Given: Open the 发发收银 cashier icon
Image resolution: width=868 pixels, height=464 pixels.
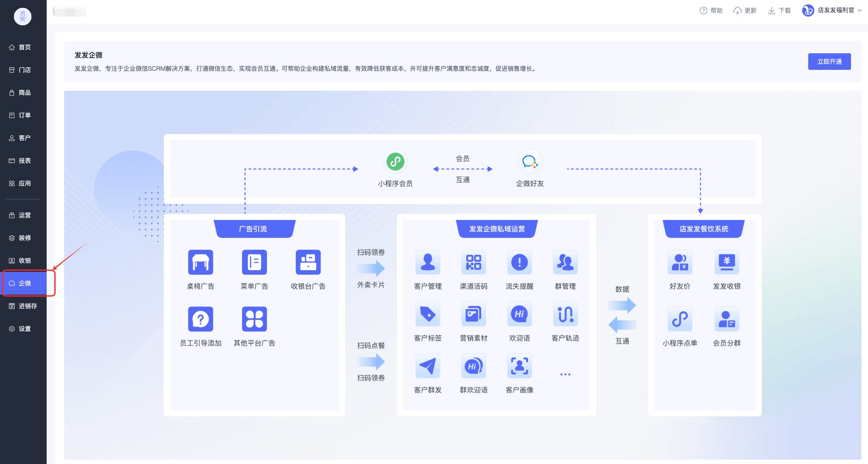Looking at the screenshot, I should [726, 262].
